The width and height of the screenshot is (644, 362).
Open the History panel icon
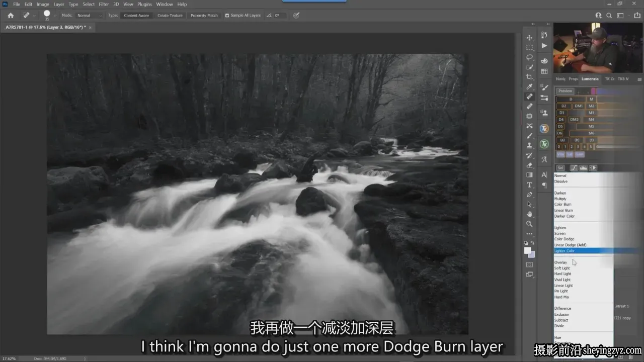click(544, 35)
